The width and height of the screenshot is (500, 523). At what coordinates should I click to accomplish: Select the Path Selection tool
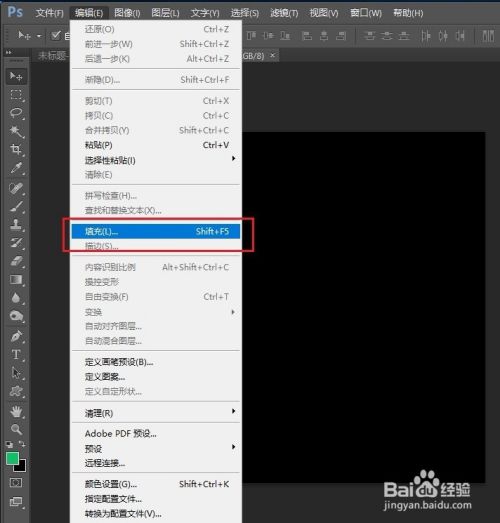point(16,372)
